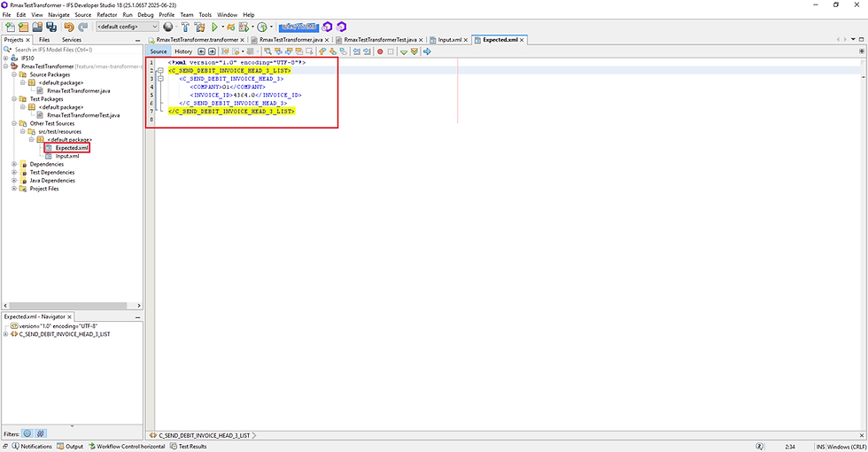The width and height of the screenshot is (868, 452).
Task: Collapse the RmaxTestTransformer project node
Action: pos(5,66)
